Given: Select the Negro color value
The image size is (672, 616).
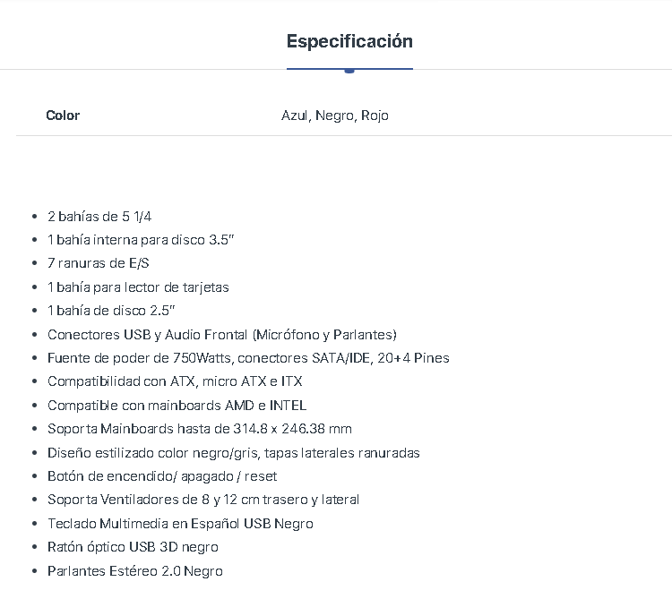Looking at the screenshot, I should click(x=334, y=115).
